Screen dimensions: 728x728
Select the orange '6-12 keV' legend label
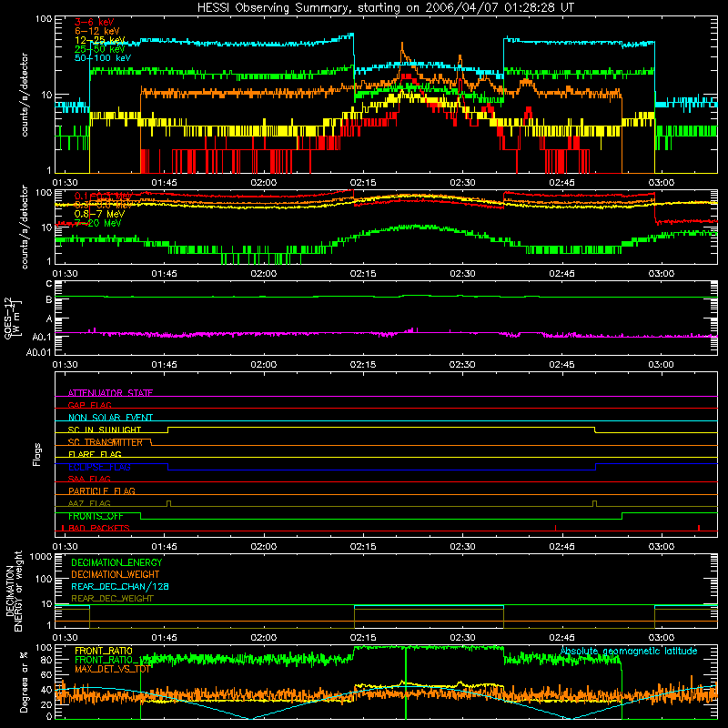[x=97, y=31]
